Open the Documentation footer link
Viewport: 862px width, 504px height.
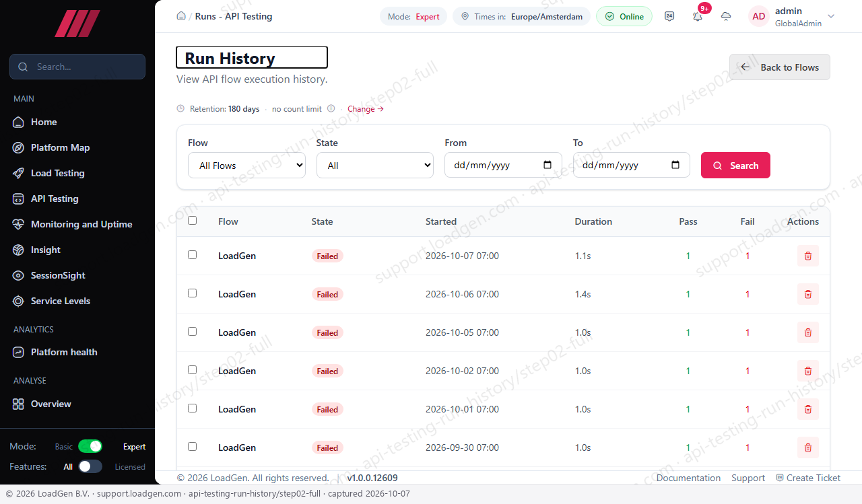pyautogui.click(x=688, y=478)
